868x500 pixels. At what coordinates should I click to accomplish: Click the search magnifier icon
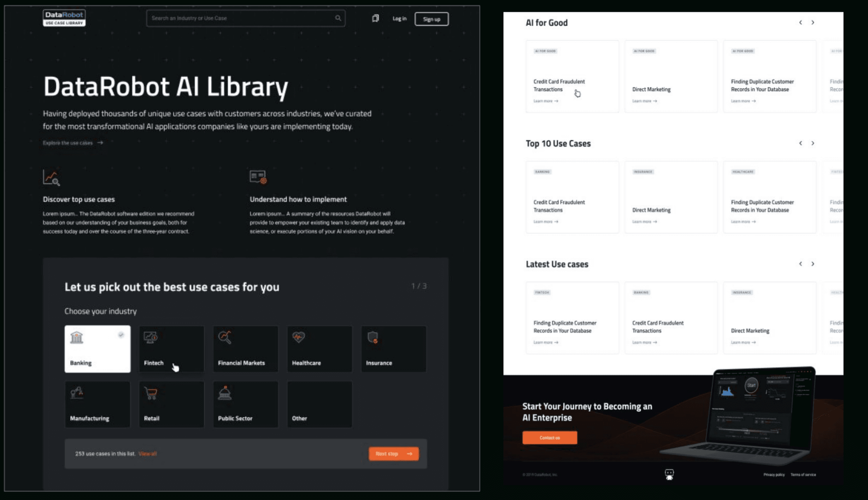pos(338,18)
